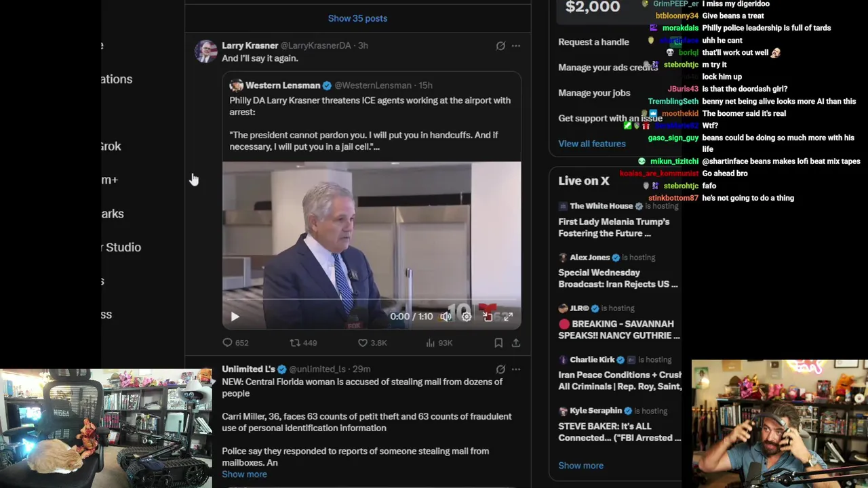Expand the video to fullscreen
Image resolution: width=868 pixels, height=488 pixels.
(x=508, y=317)
